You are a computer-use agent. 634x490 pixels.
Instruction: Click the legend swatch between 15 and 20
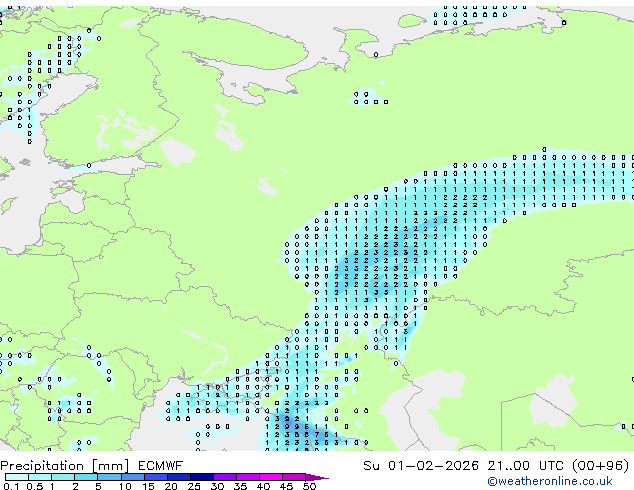point(156,477)
